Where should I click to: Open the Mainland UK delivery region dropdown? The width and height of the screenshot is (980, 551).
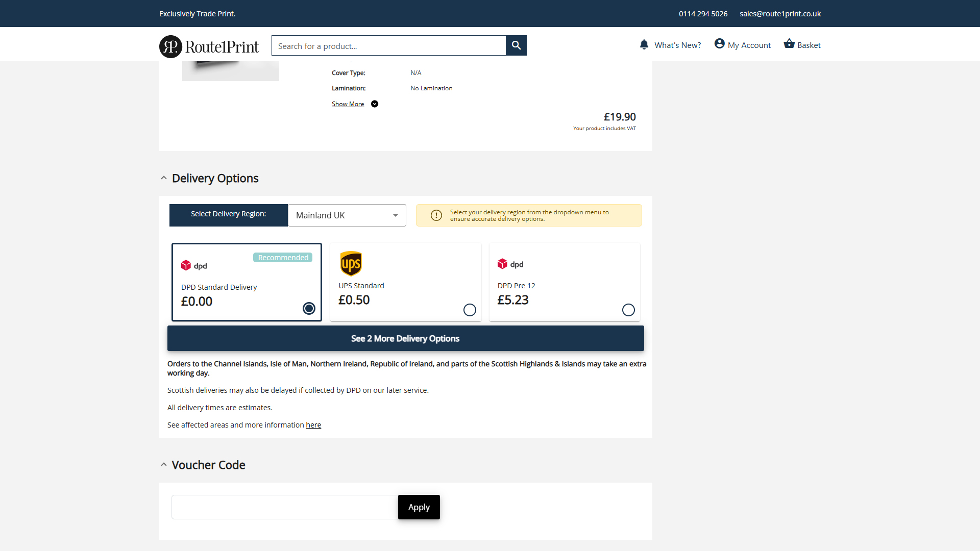pos(347,215)
